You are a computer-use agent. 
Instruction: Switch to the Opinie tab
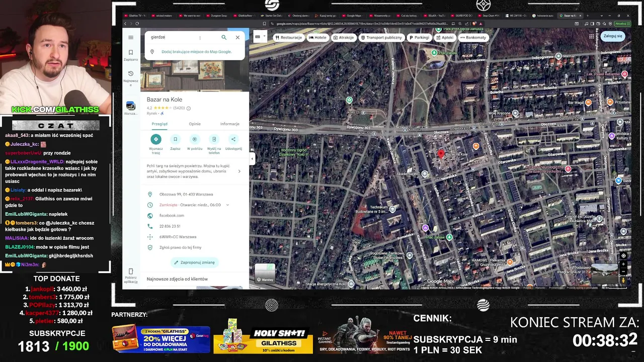click(x=195, y=124)
